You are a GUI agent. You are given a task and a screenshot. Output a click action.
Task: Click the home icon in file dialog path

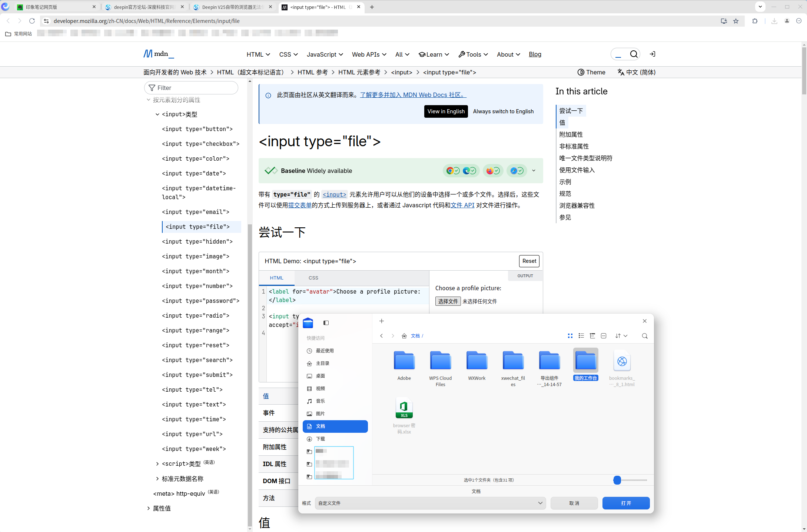(x=404, y=336)
